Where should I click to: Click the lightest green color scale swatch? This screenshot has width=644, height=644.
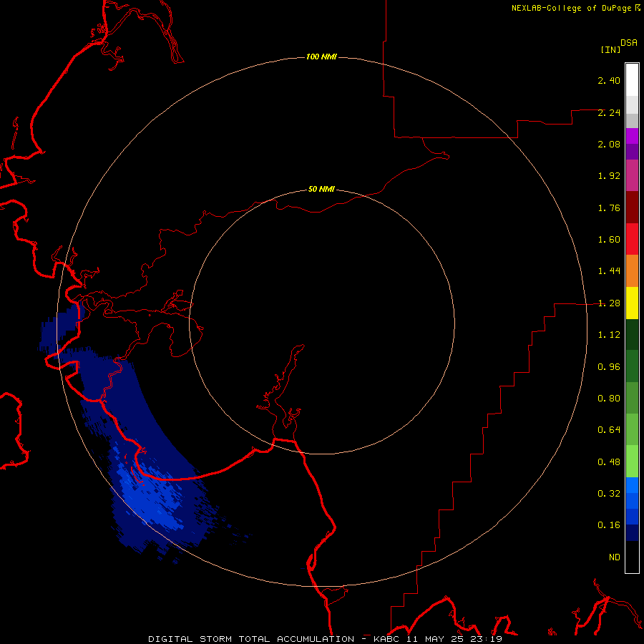tap(632, 462)
